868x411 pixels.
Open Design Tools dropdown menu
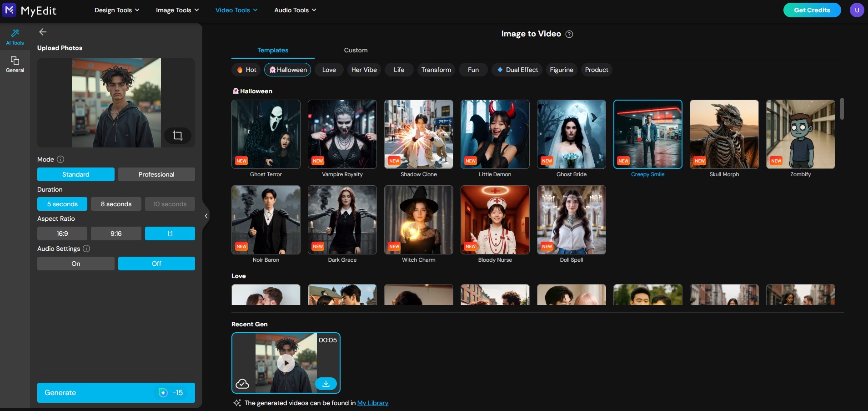(x=117, y=10)
